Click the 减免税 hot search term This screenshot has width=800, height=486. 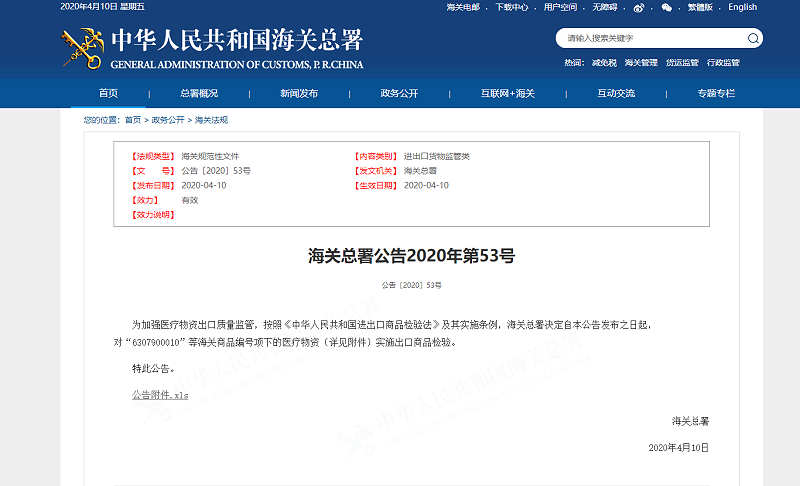coord(603,62)
